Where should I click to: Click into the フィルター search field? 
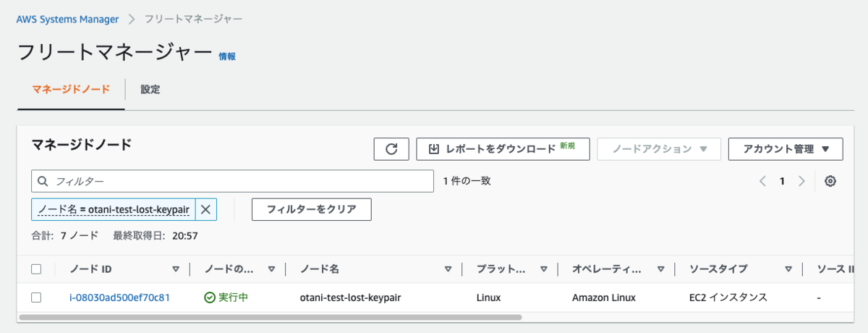231,181
